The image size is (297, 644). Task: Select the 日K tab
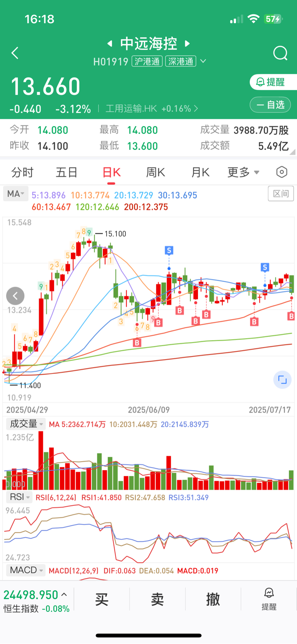click(111, 172)
